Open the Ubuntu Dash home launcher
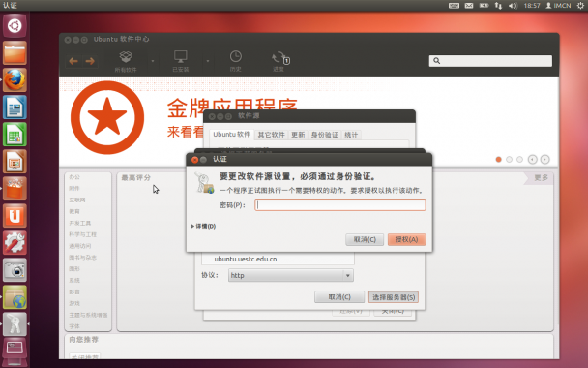This screenshot has height=368, width=588. tap(15, 25)
